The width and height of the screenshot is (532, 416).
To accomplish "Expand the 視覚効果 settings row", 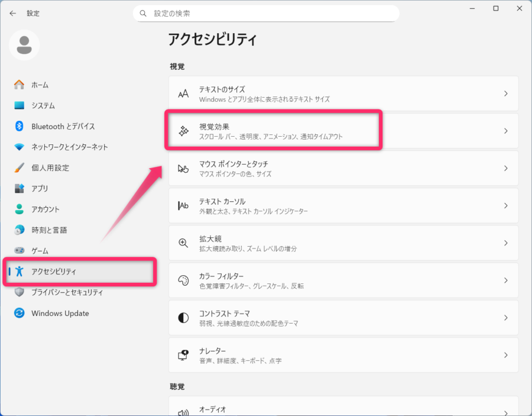I will pos(343,131).
